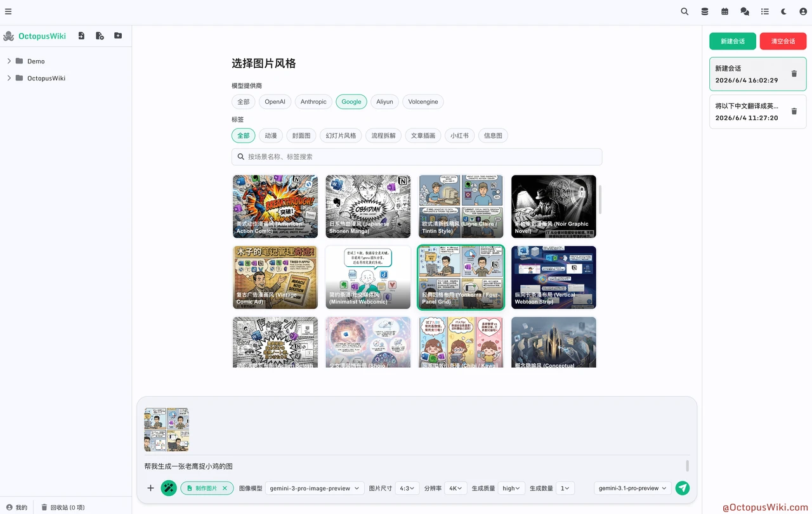Choose the Yonkoma Four-Panel Grid style
The height and width of the screenshot is (514, 812).
(461, 278)
